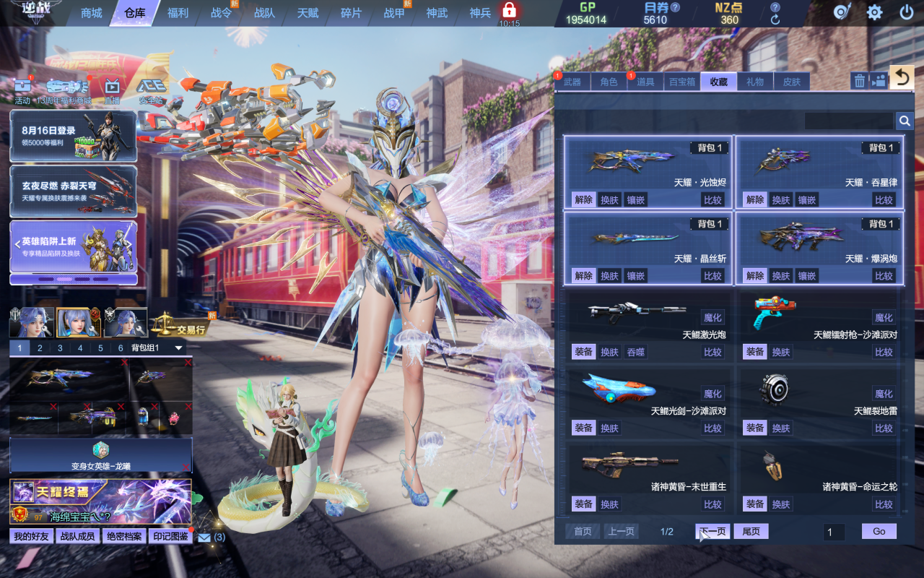Open the mail envelope icon
The height and width of the screenshot is (578, 924).
[204, 538]
